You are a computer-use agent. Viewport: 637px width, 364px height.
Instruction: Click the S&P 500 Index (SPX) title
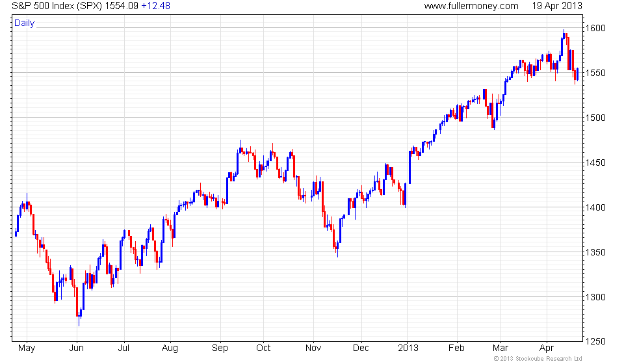click(x=57, y=6)
